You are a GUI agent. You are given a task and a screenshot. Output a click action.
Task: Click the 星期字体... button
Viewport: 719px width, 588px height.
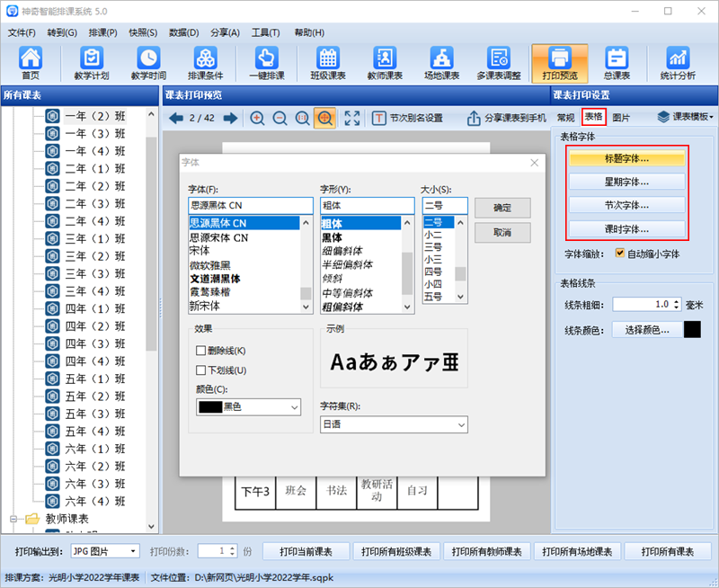tap(626, 183)
